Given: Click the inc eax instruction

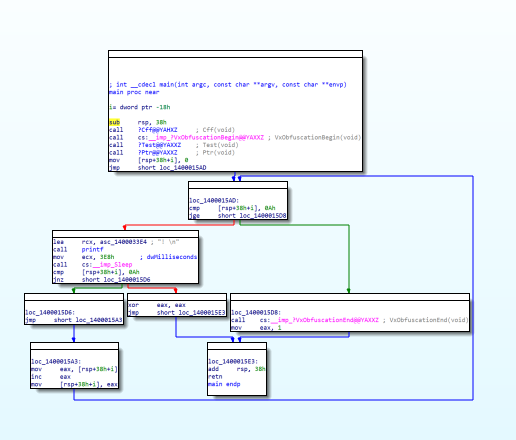Looking at the screenshot, I should click(51, 377).
